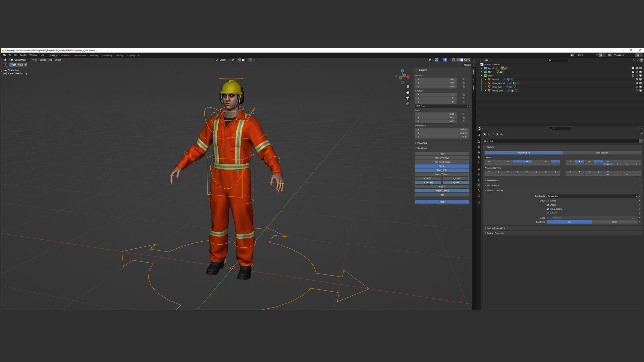Viewport: 644px width, 362px height.
Task: Toggle the Torso rig layer button
Action: pyautogui.click(x=442, y=166)
